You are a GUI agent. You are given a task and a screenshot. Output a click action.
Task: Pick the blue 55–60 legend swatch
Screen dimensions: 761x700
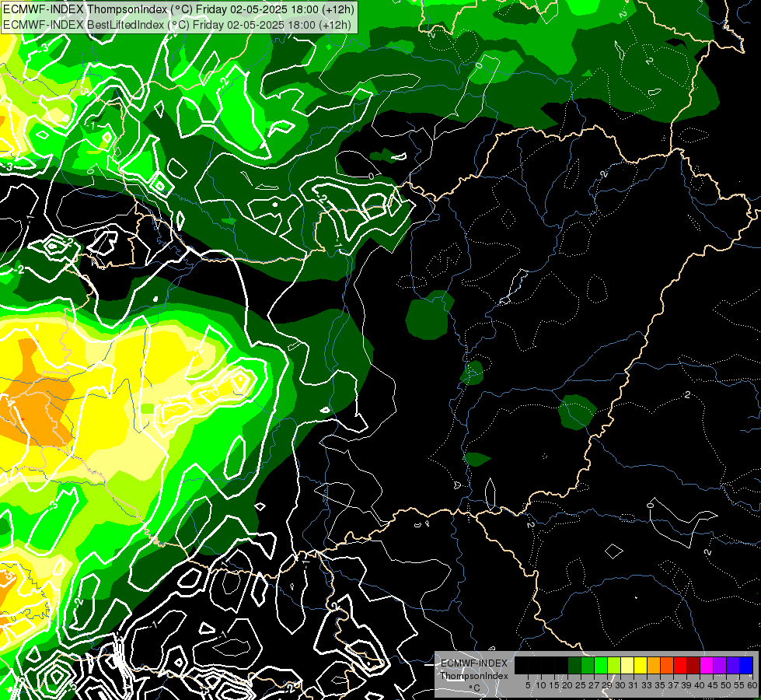[746, 665]
